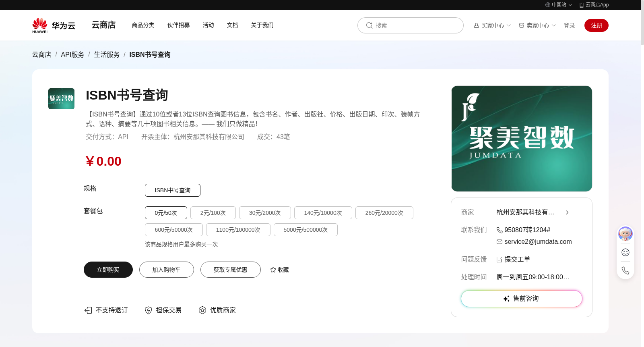
Task: Click the 提交工单 link text
Action: pos(517,260)
